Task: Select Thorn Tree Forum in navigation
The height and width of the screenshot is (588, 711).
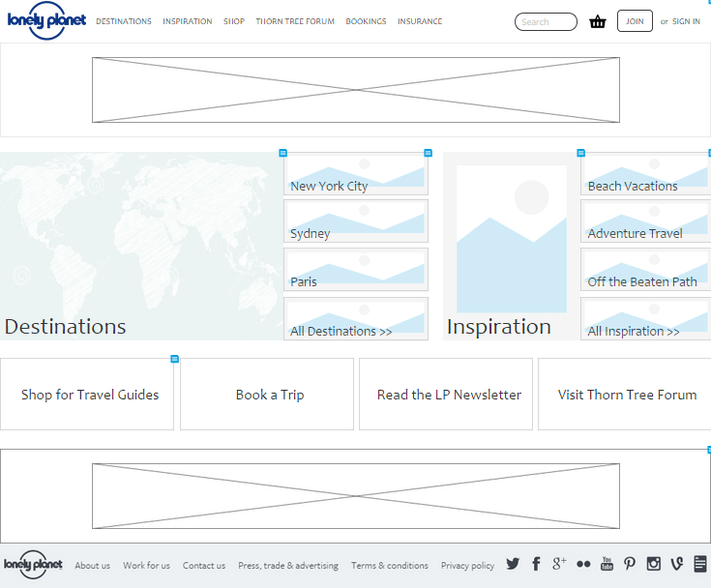Action: 295,21
